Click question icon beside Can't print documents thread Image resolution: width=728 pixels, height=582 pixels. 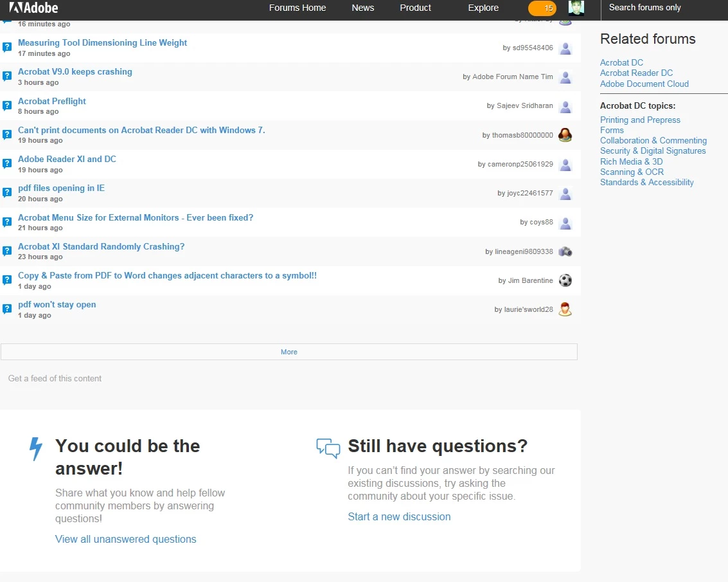tap(7, 134)
